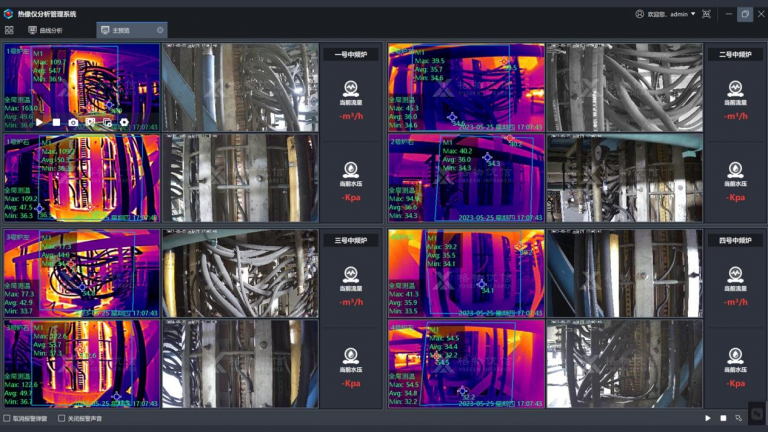The image size is (768, 432).
Task: Click the 三号中频炉 furnace label
Action: coord(350,240)
